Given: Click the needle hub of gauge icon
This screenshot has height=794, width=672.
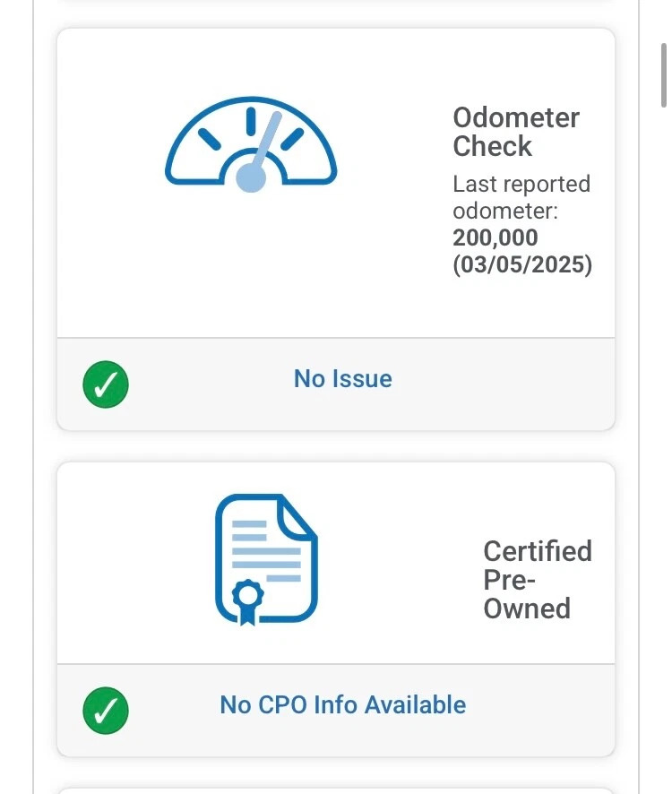Looking at the screenshot, I should [251, 177].
